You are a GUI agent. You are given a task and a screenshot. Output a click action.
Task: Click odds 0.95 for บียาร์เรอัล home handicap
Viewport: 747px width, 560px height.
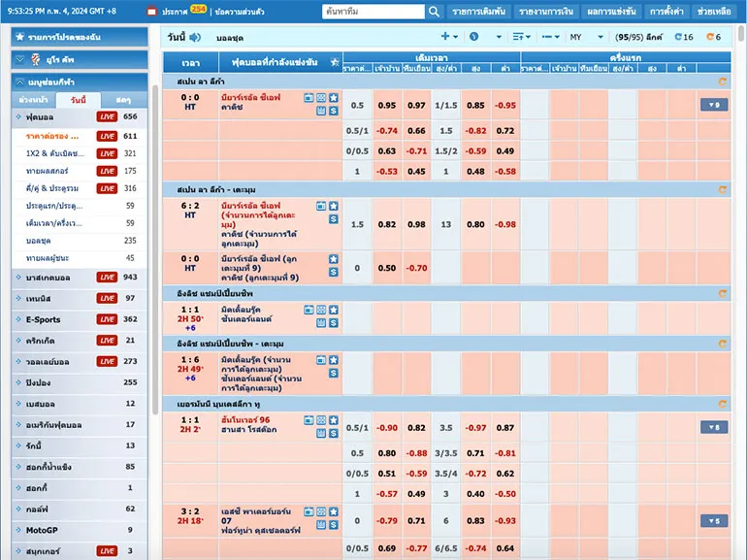coord(387,105)
